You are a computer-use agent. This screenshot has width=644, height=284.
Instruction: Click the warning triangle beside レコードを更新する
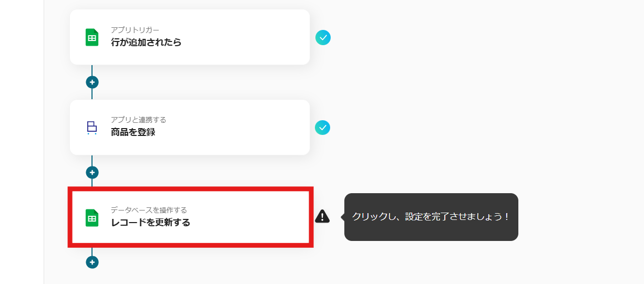click(322, 216)
